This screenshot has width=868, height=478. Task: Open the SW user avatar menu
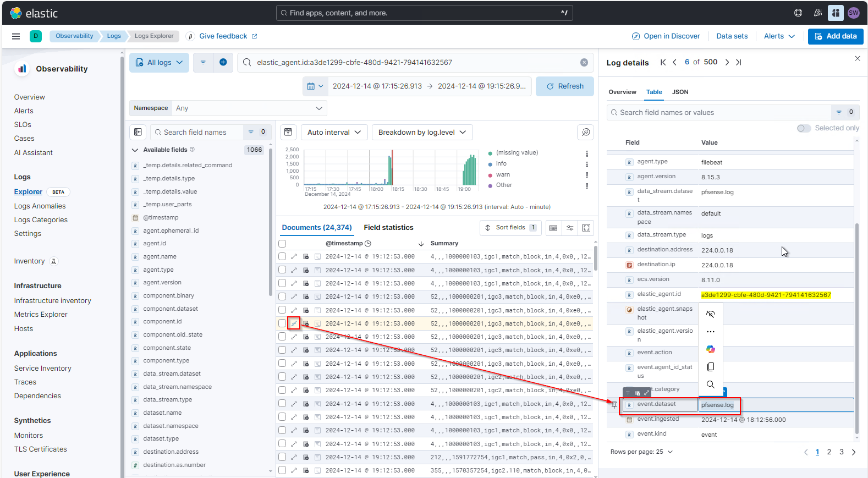pyautogui.click(x=854, y=13)
